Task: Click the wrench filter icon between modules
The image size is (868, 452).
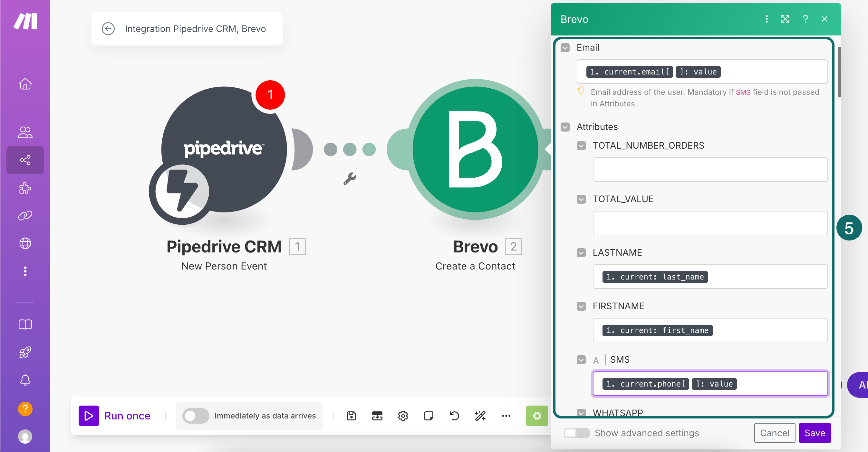Action: [350, 179]
